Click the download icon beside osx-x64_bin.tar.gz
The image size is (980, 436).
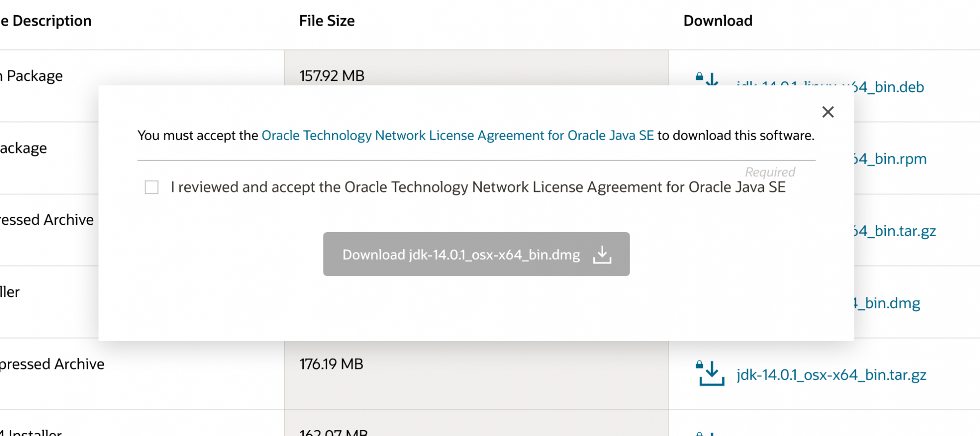[x=710, y=373]
